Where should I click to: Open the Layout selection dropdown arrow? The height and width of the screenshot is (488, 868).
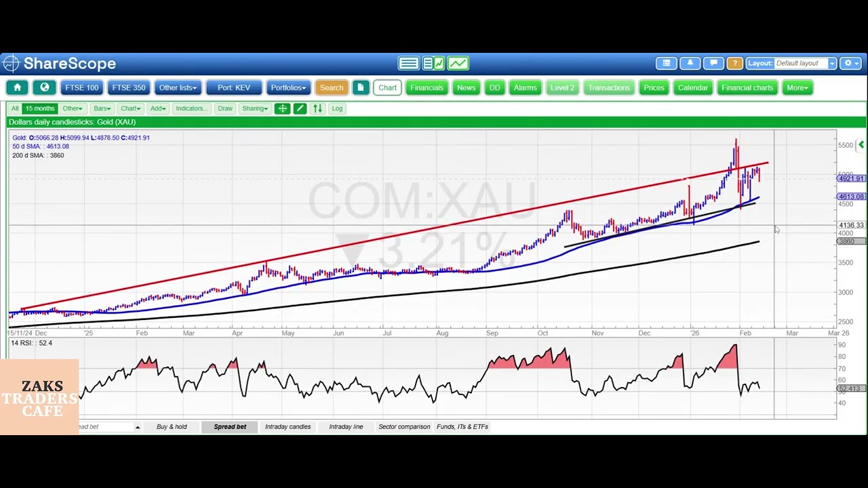click(x=832, y=63)
